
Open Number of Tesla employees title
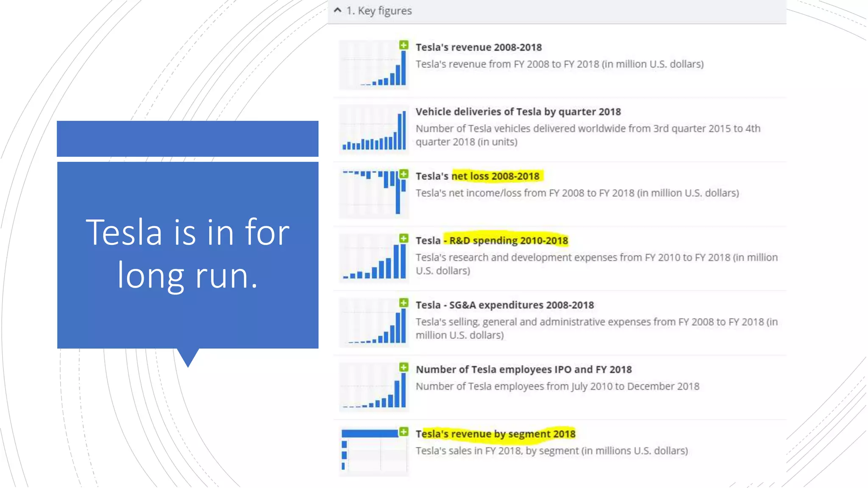click(523, 369)
